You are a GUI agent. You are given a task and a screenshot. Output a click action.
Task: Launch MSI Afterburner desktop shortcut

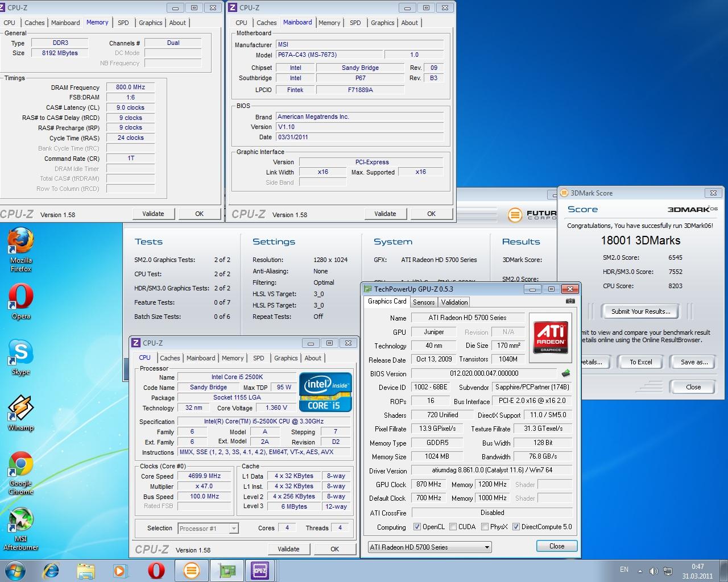point(21,529)
